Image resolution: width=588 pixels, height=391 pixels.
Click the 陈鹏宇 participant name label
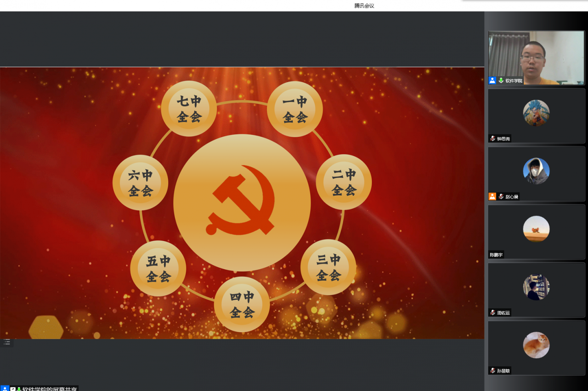pyautogui.click(x=496, y=255)
